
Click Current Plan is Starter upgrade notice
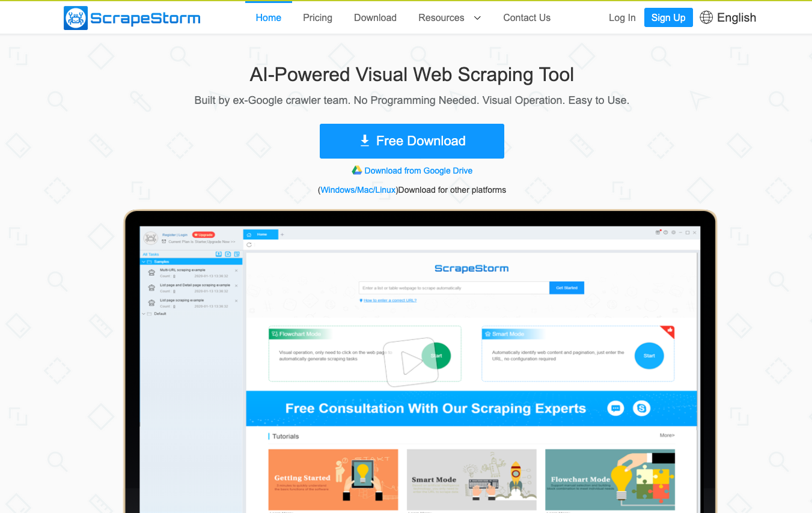[x=199, y=241]
